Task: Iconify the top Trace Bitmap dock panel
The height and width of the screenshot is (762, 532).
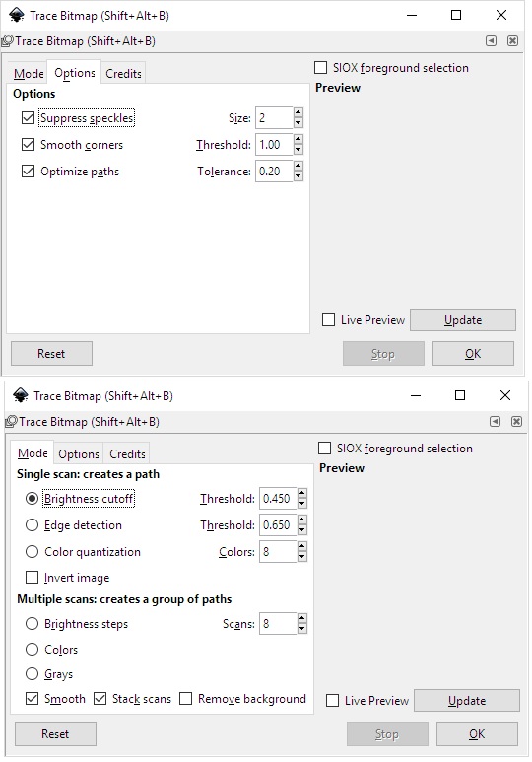Action: 492,40
